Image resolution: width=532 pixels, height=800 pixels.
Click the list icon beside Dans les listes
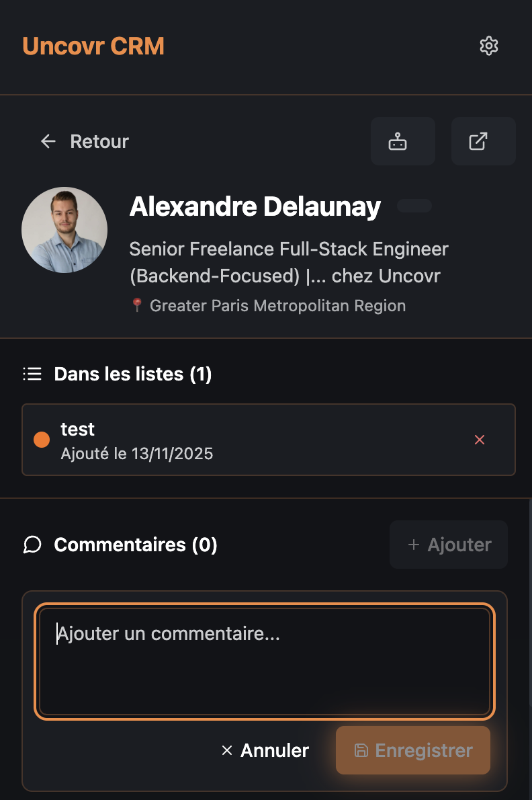coord(32,374)
